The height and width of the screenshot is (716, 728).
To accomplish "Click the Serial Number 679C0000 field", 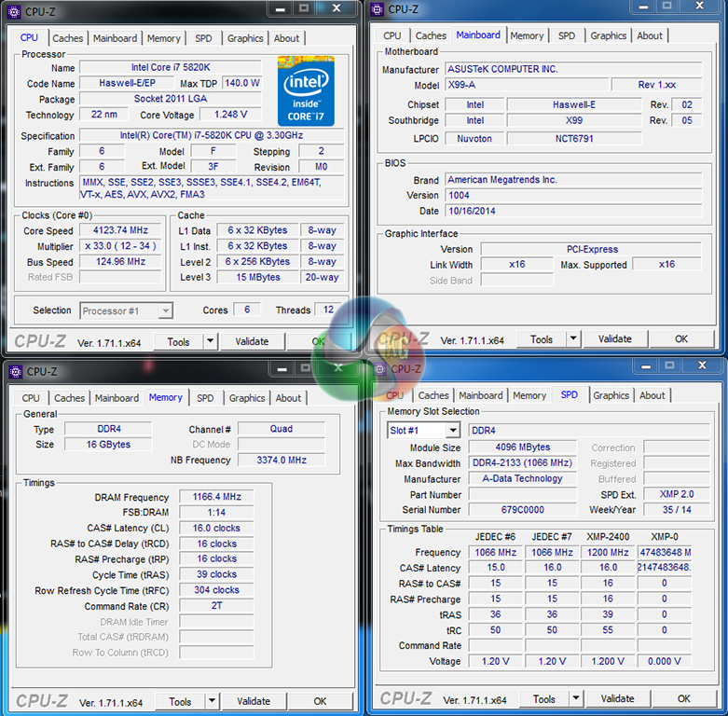I will tap(522, 510).
